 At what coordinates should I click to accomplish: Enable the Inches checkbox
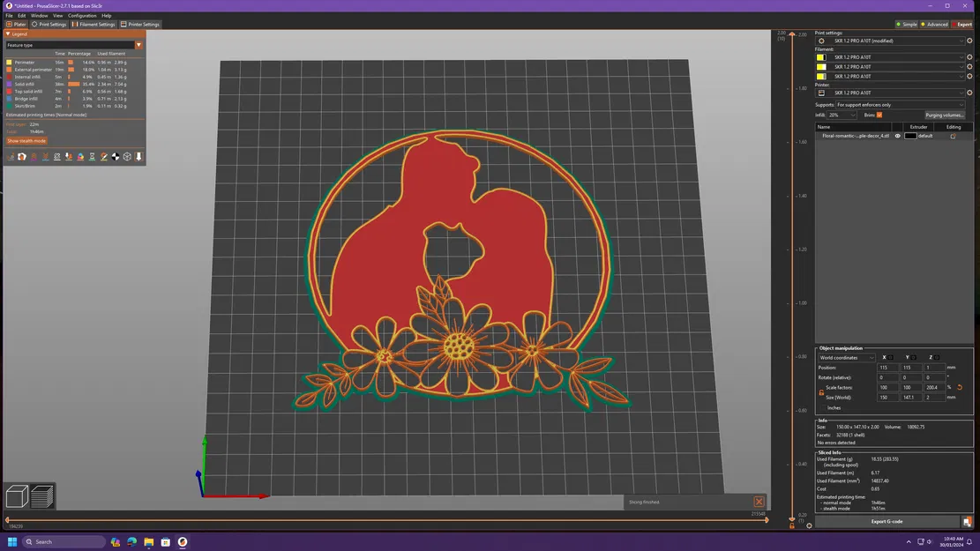coord(821,408)
